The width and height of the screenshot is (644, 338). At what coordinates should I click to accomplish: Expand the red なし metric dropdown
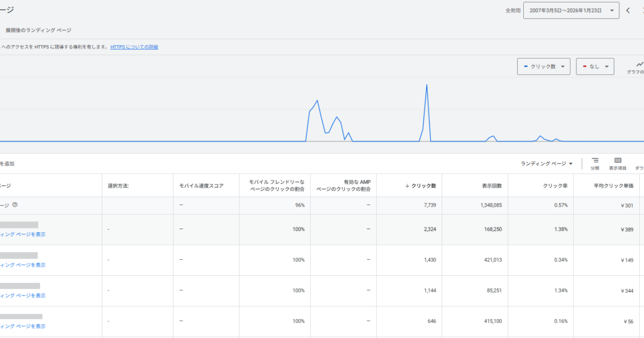[x=595, y=67]
